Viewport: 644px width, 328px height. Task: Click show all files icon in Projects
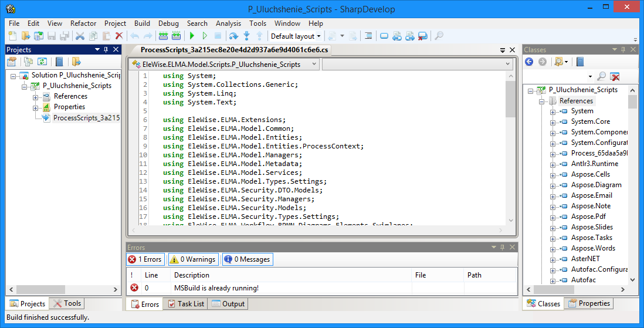28,62
